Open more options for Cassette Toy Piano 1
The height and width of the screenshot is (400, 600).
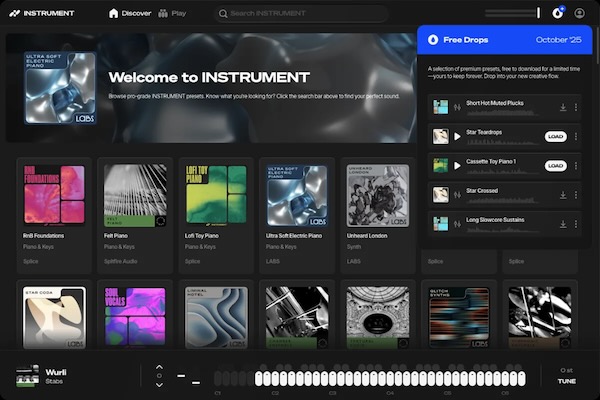coord(576,165)
